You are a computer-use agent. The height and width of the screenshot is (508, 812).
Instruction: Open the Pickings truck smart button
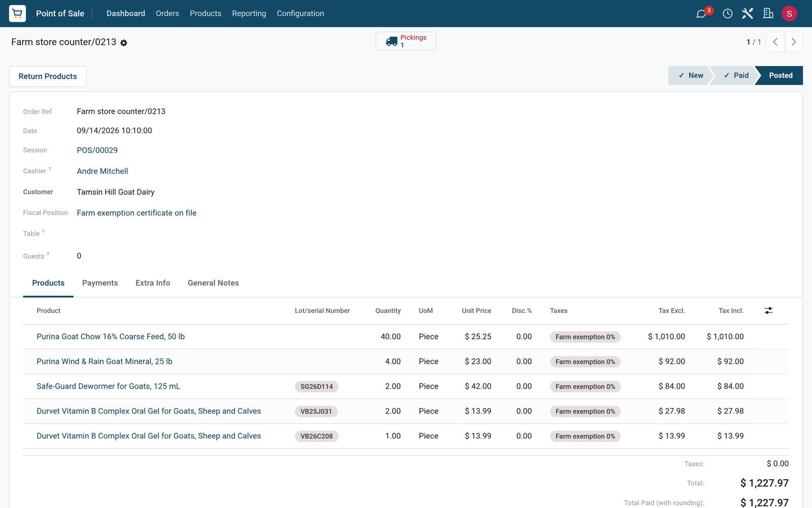point(405,41)
